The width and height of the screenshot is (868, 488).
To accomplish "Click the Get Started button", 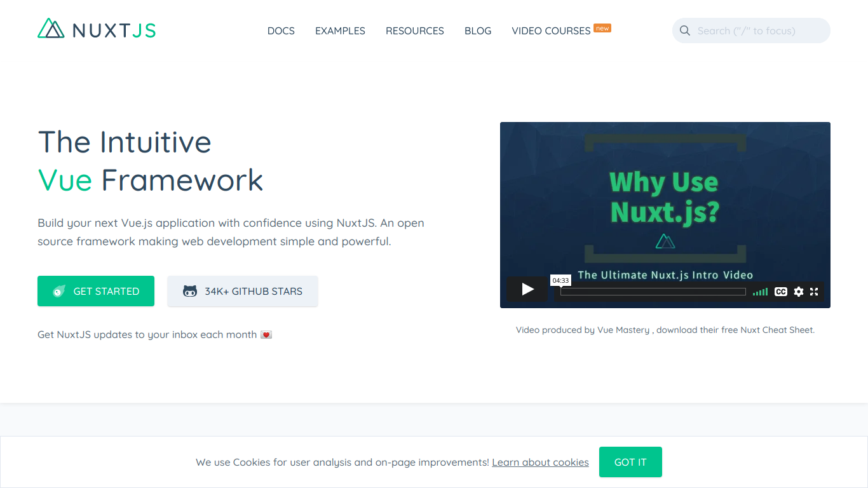I will (96, 291).
